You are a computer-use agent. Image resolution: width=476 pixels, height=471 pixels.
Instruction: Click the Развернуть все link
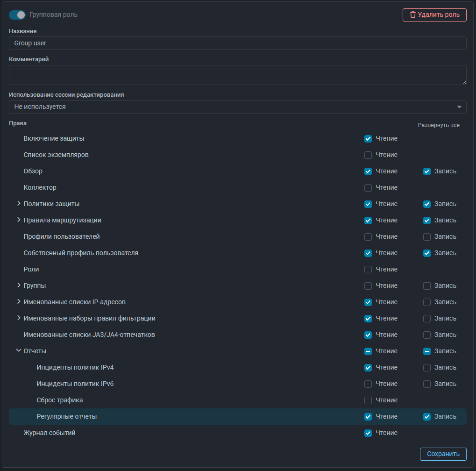[x=438, y=125]
